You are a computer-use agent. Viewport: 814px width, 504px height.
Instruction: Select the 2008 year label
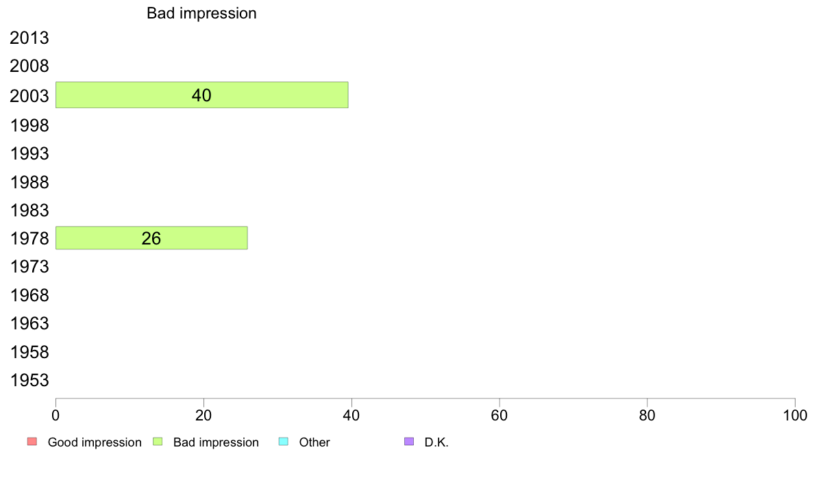point(29,67)
